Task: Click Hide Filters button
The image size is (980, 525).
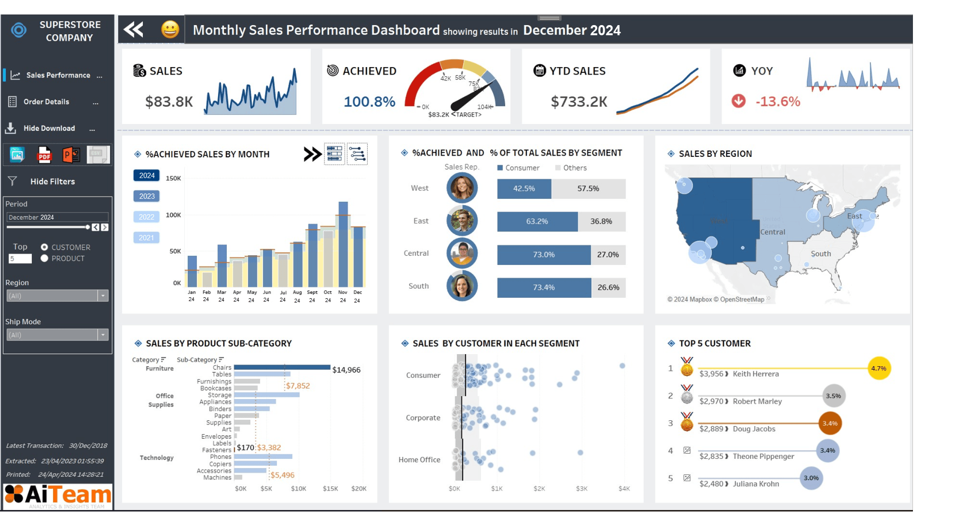Action: [x=53, y=181]
